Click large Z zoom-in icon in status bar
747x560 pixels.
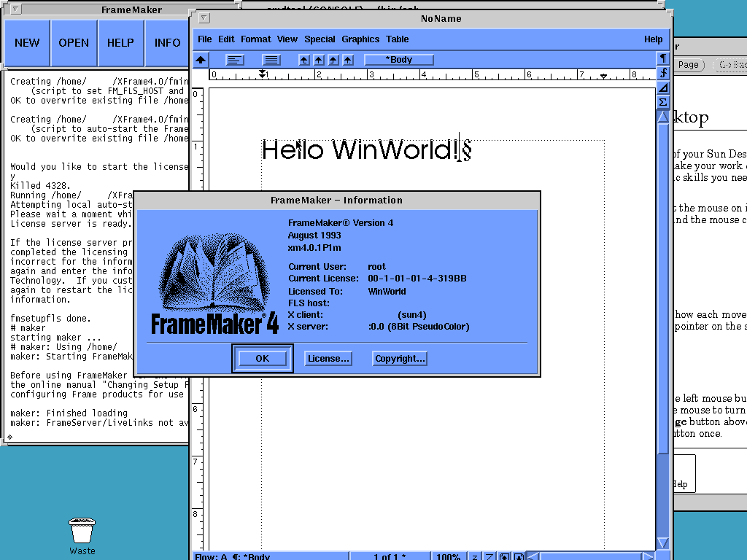coord(489,556)
